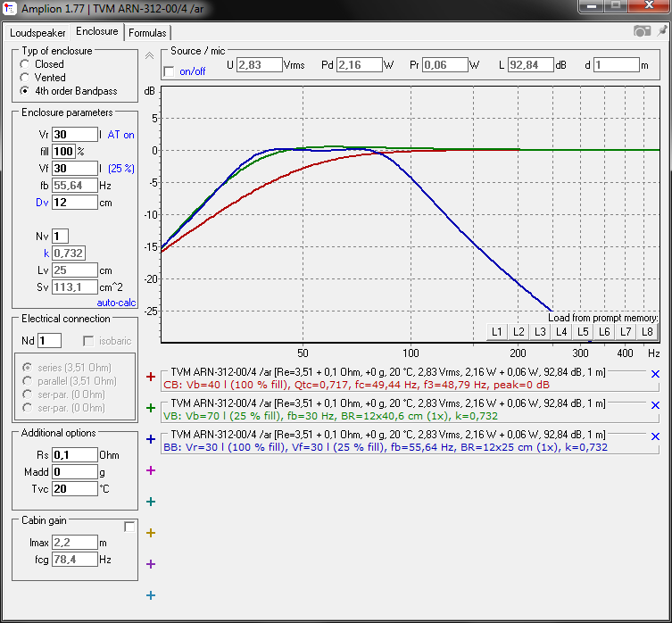
Task: Click the green VB curve description text
Action: pyautogui.click(x=330, y=416)
